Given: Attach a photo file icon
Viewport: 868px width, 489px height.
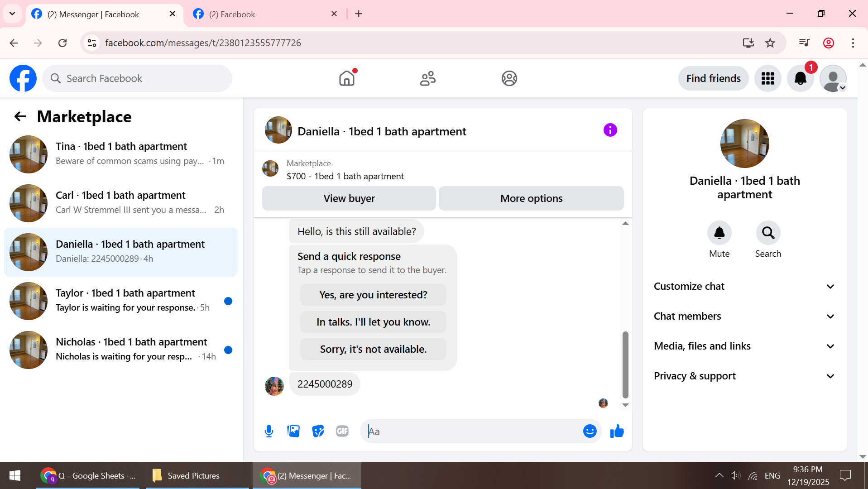Looking at the screenshot, I should pyautogui.click(x=293, y=431).
